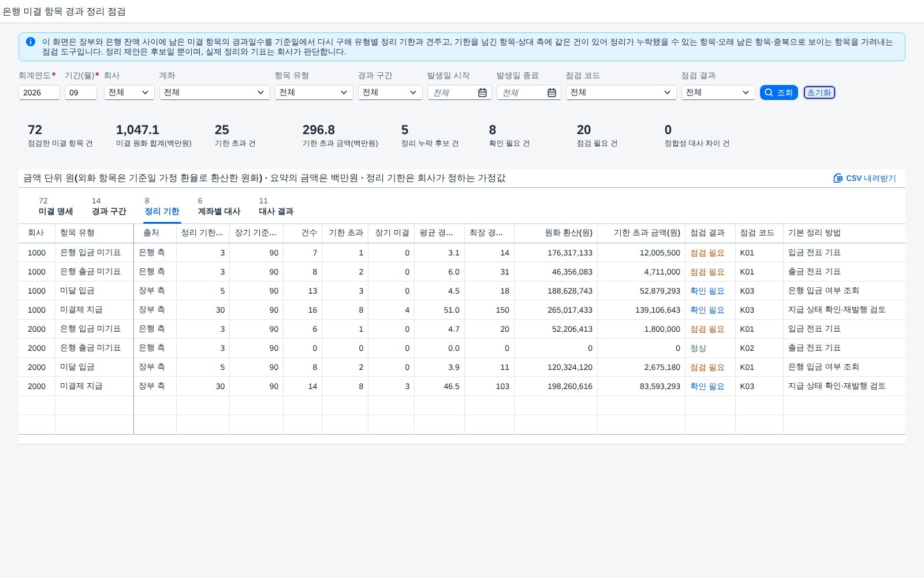Click the 기본 정리 방법 column header
The image size is (924, 578).
tap(844, 233)
